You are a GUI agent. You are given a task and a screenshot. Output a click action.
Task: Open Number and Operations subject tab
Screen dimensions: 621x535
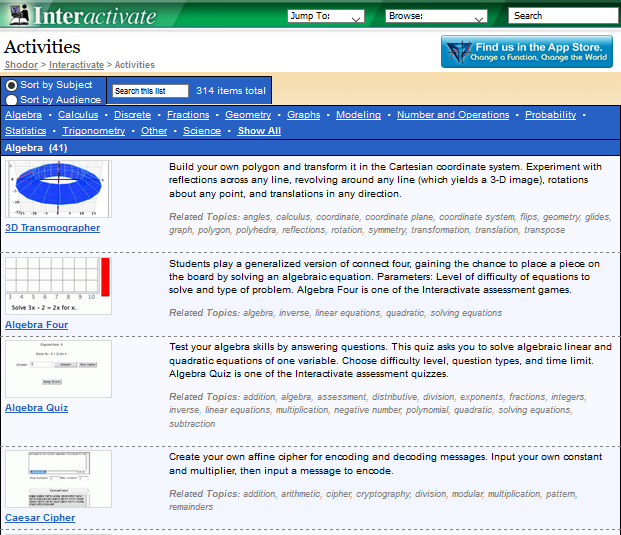pyautogui.click(x=453, y=115)
